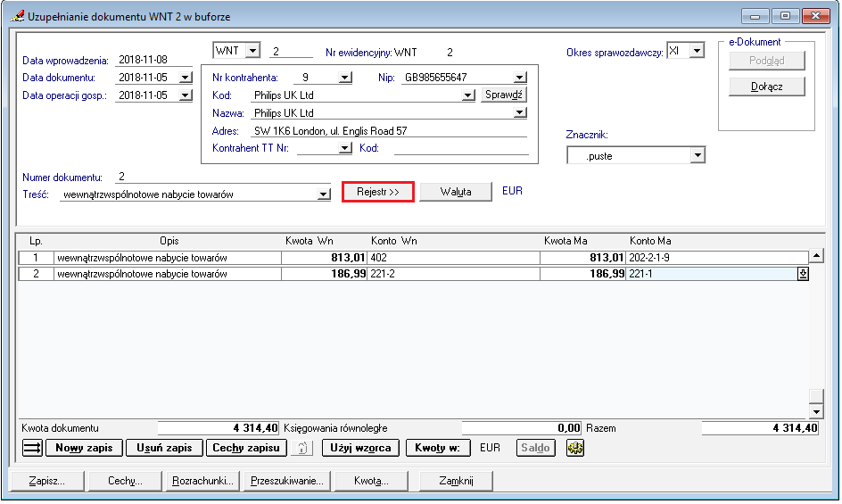Select Konto Wn cell 221-2
The width and height of the screenshot is (842, 504).
tap(454, 274)
